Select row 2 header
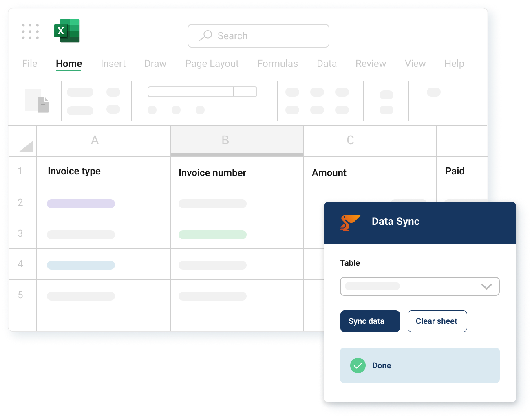 [22, 202]
